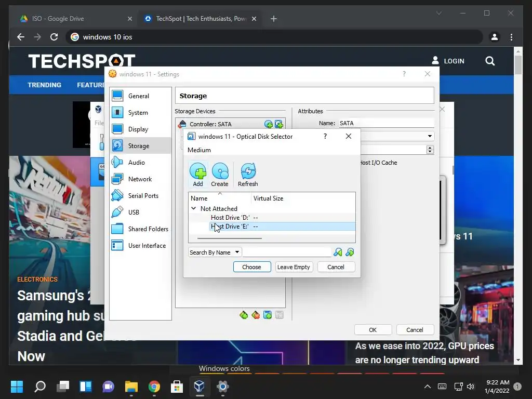Screen dimensions: 532x399
Task: Click the Chrome profile avatar icon
Action: point(495,37)
